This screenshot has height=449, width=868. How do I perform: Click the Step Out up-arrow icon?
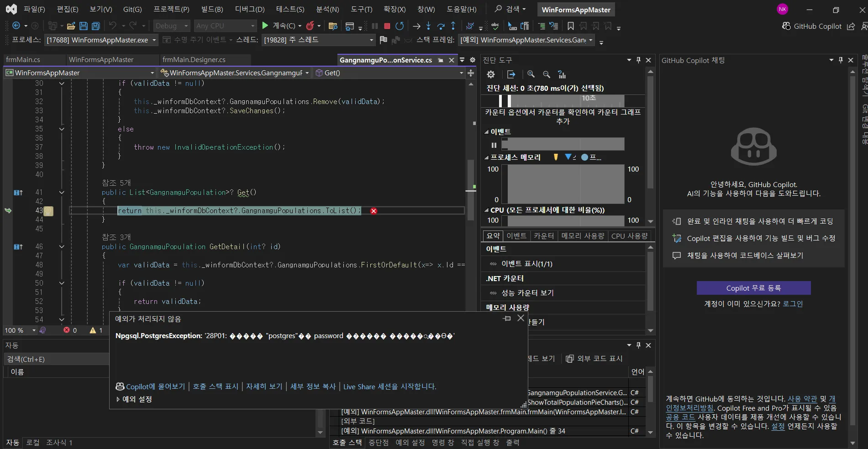click(x=453, y=26)
